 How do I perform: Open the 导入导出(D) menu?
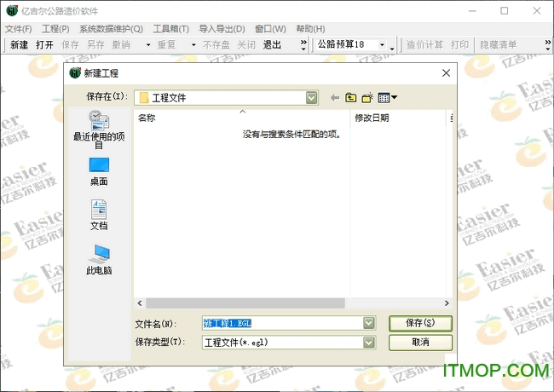pos(222,29)
